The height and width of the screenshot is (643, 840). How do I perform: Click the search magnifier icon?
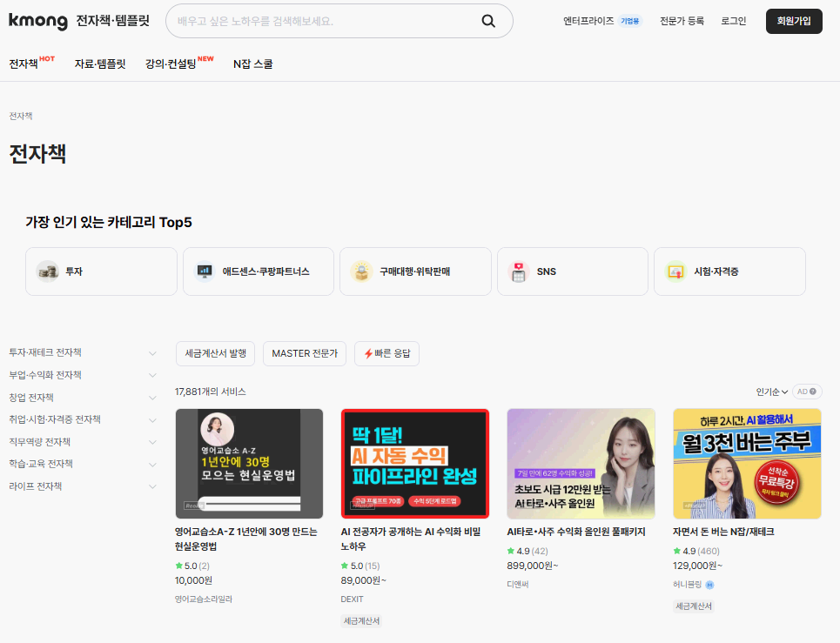pos(488,21)
